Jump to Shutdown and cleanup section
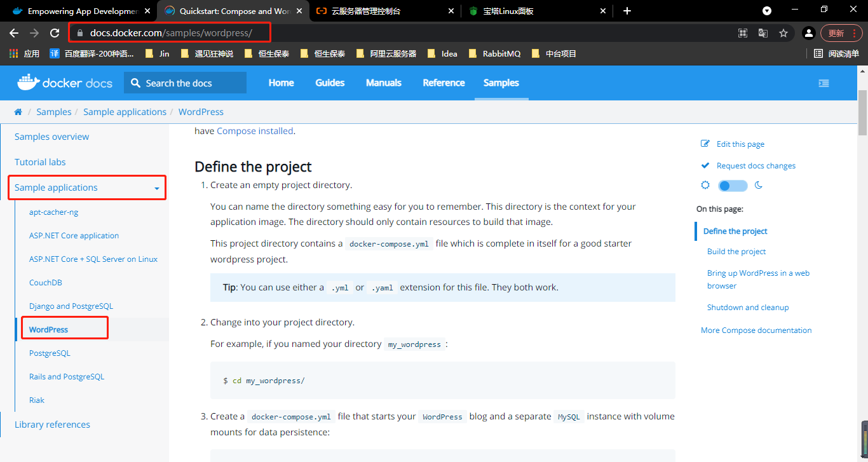868x462 pixels. [748, 308]
